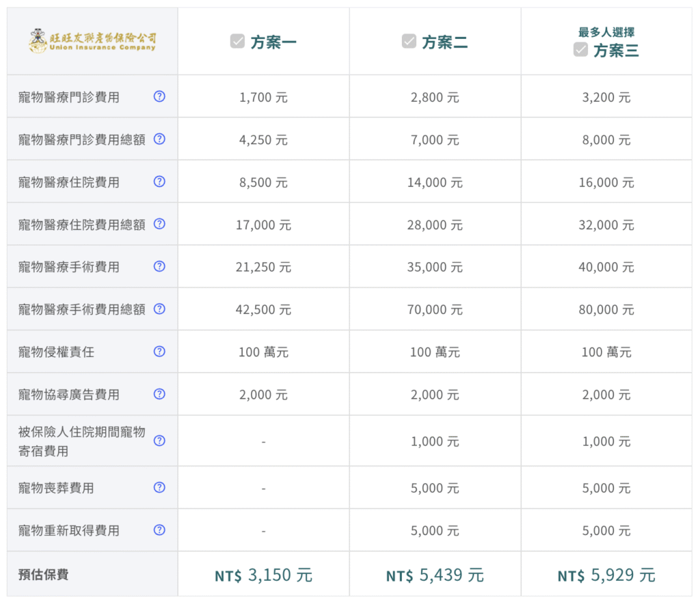Viewport: 700px width, 602px height.
Task: Click the help icon next to 寵物醫療手術費用
Action: point(159,266)
